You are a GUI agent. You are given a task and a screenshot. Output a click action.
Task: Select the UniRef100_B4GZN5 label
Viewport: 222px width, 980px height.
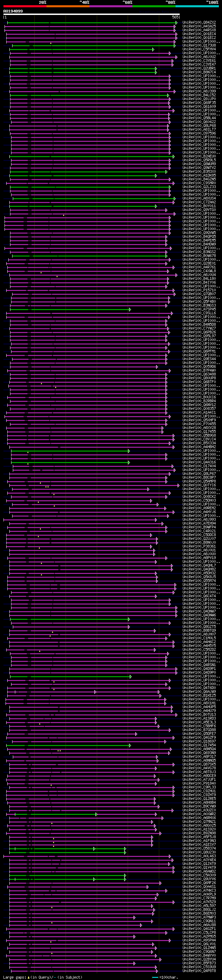[199, 179]
